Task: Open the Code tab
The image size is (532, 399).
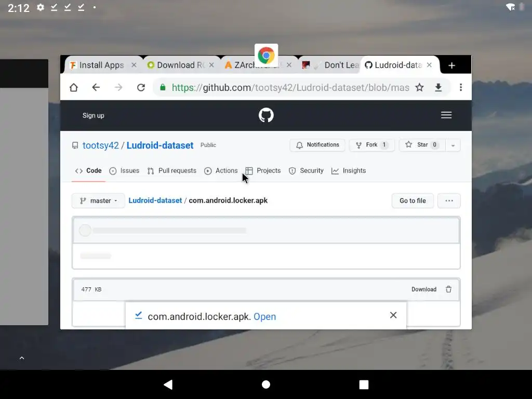Action: (88, 170)
